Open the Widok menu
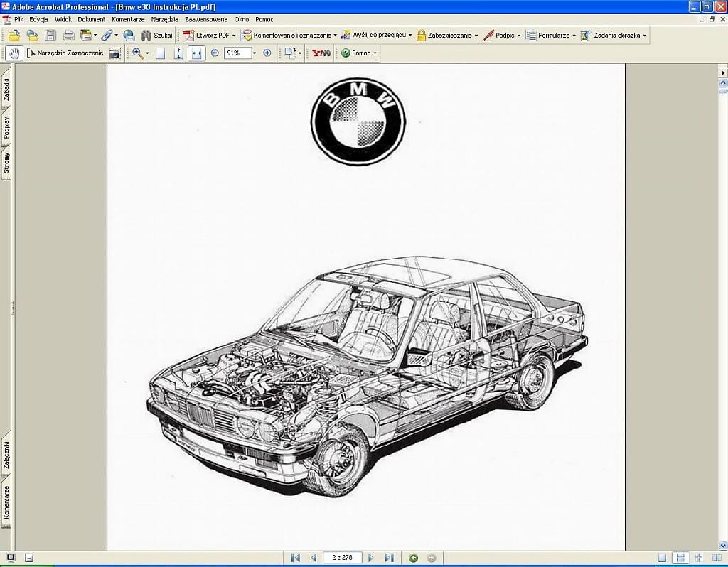 pyautogui.click(x=63, y=19)
